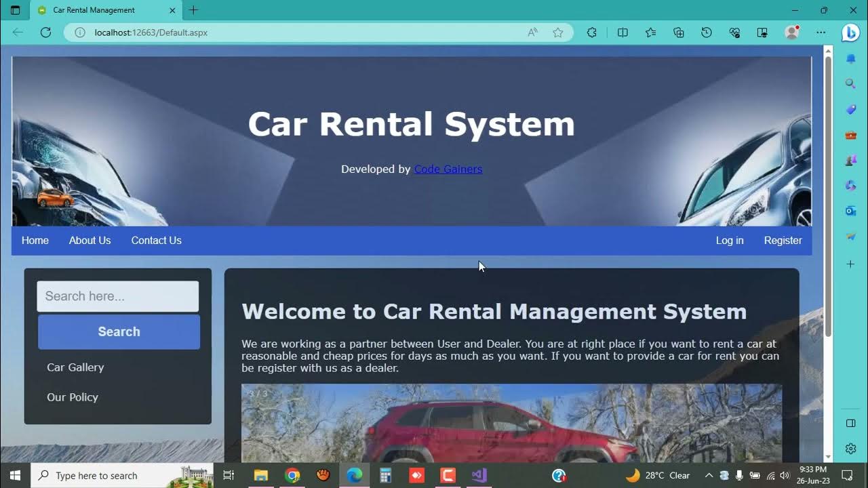Open browser Extensions puzzle icon
The height and width of the screenshot is (488, 868).
(592, 33)
